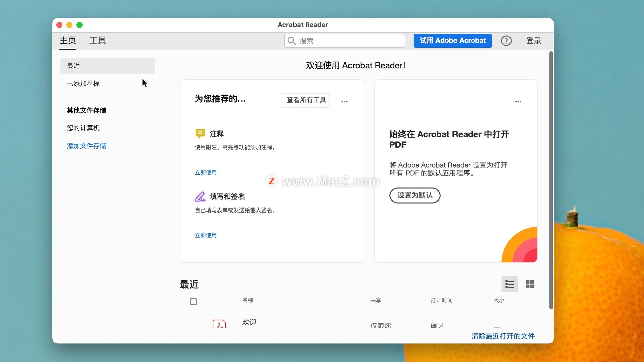The image size is (644, 362).
Task: Click 添加文件存储 link
Action: (x=86, y=146)
